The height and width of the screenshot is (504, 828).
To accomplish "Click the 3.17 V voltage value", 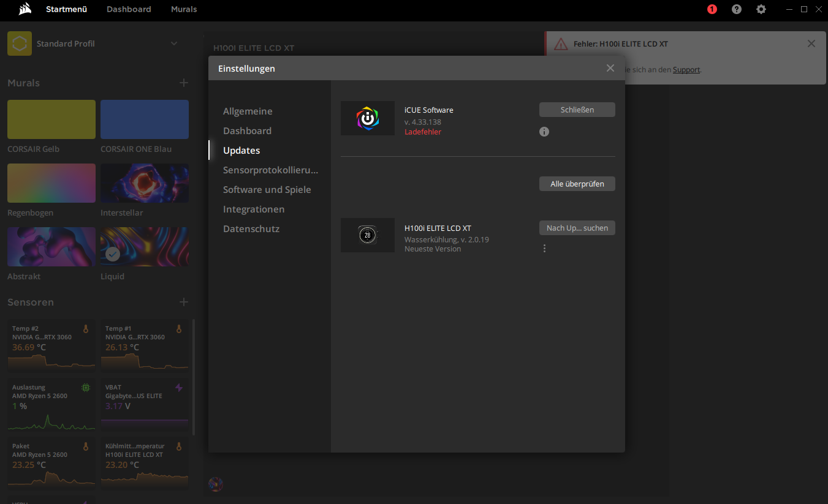I will point(118,406).
